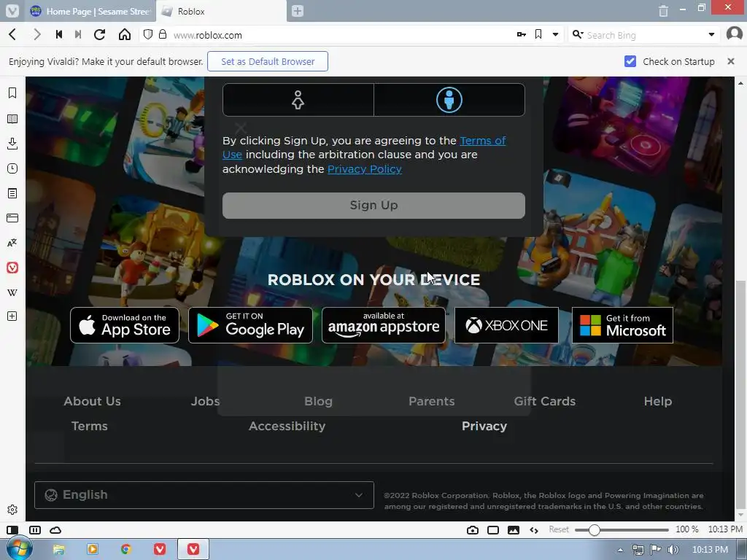747x560 pixels.
Task: Capture page with camera icon
Action: [x=473, y=530]
